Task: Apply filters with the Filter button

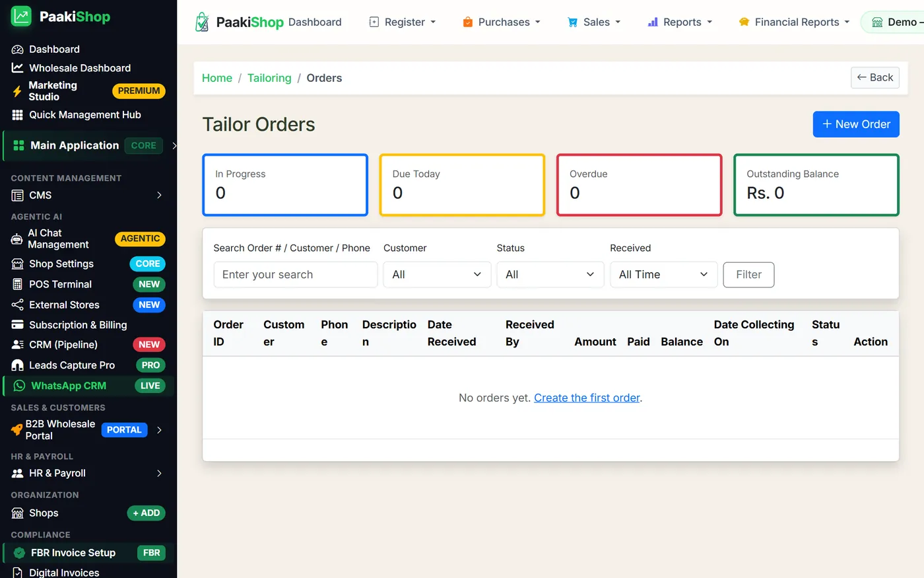Action: click(x=748, y=275)
